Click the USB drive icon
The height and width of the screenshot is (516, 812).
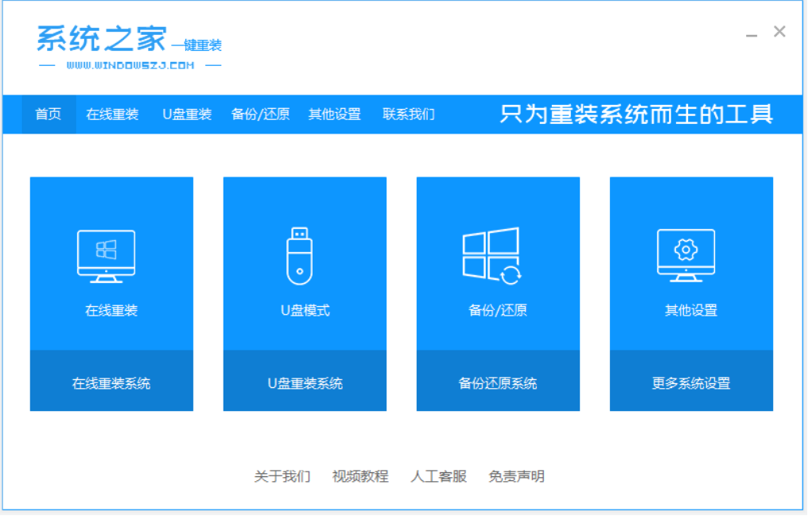pos(299,256)
